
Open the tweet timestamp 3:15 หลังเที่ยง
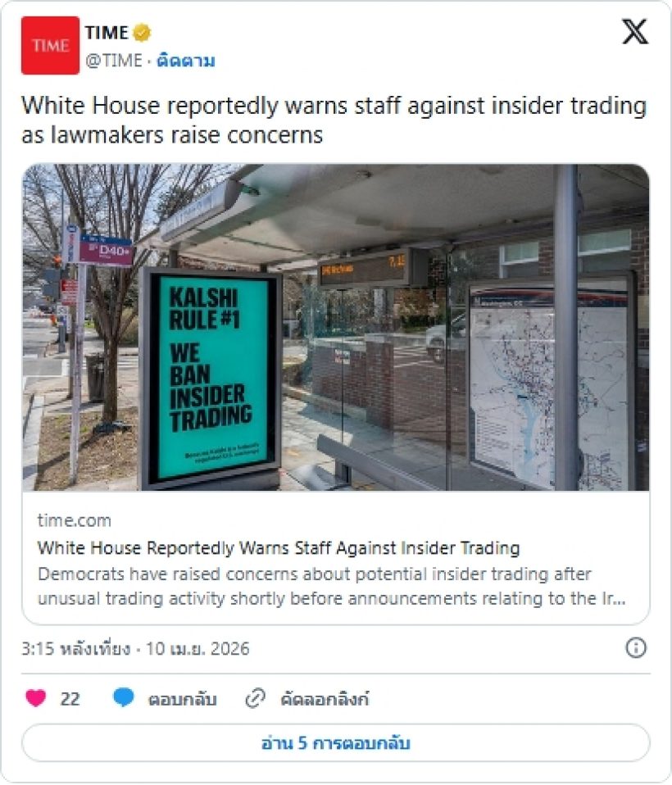(75, 649)
